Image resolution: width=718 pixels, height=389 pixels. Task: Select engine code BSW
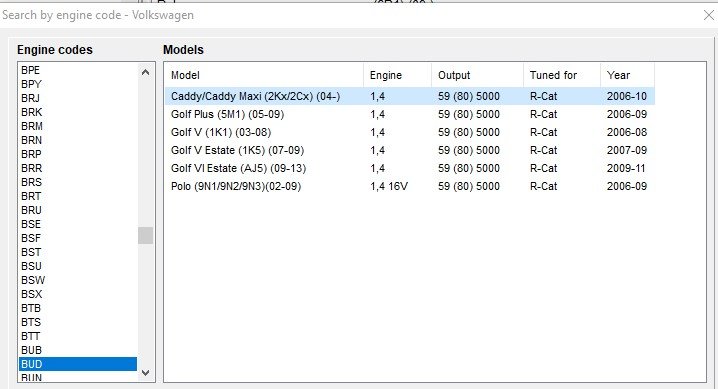point(78,280)
